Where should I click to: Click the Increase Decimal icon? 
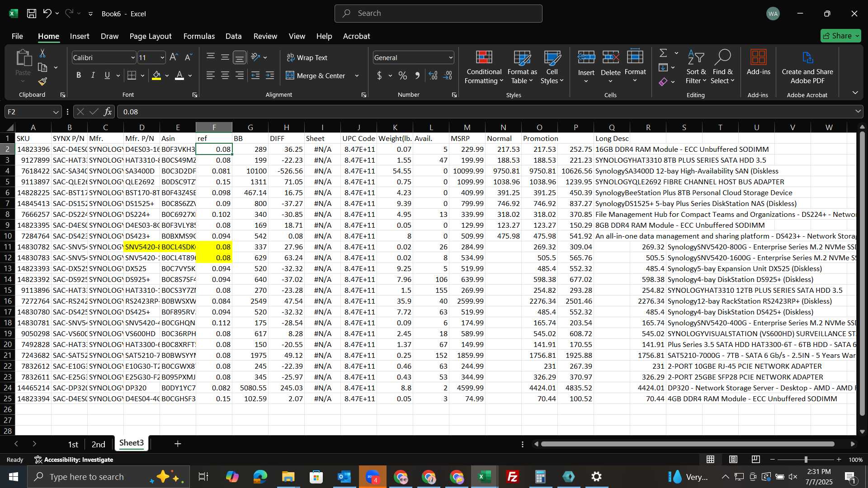[433, 75]
